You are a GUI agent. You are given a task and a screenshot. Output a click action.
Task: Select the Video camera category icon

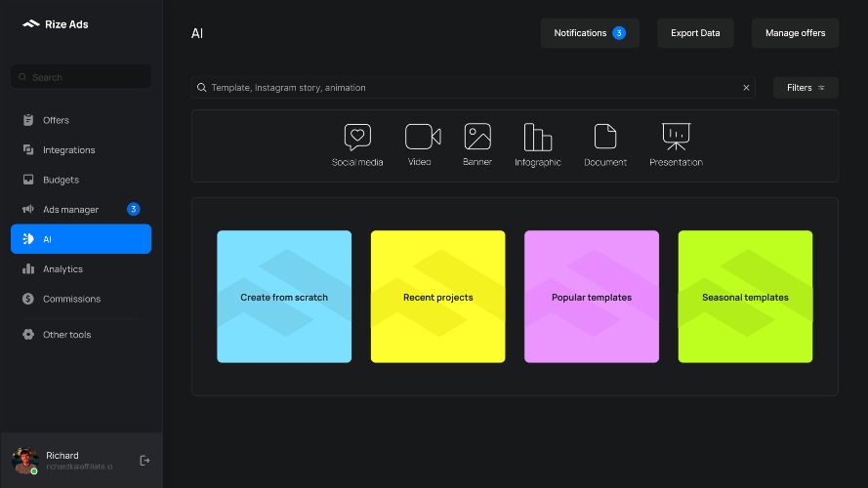pos(423,137)
